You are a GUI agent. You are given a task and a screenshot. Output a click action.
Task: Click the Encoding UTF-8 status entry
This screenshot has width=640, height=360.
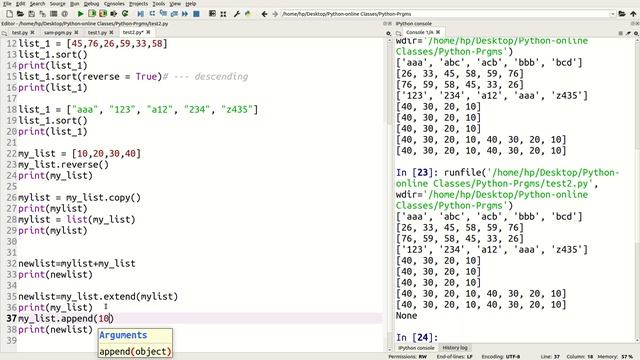coord(500,357)
